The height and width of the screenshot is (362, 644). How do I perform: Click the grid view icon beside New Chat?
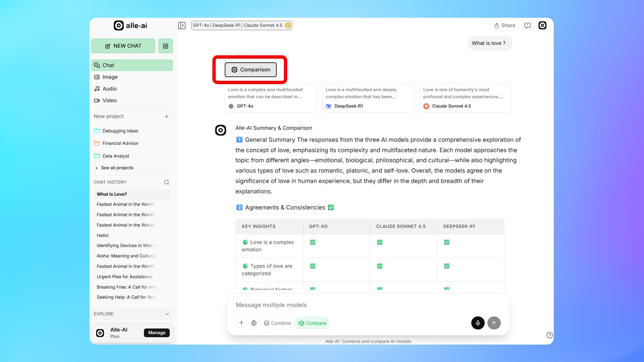(x=166, y=46)
